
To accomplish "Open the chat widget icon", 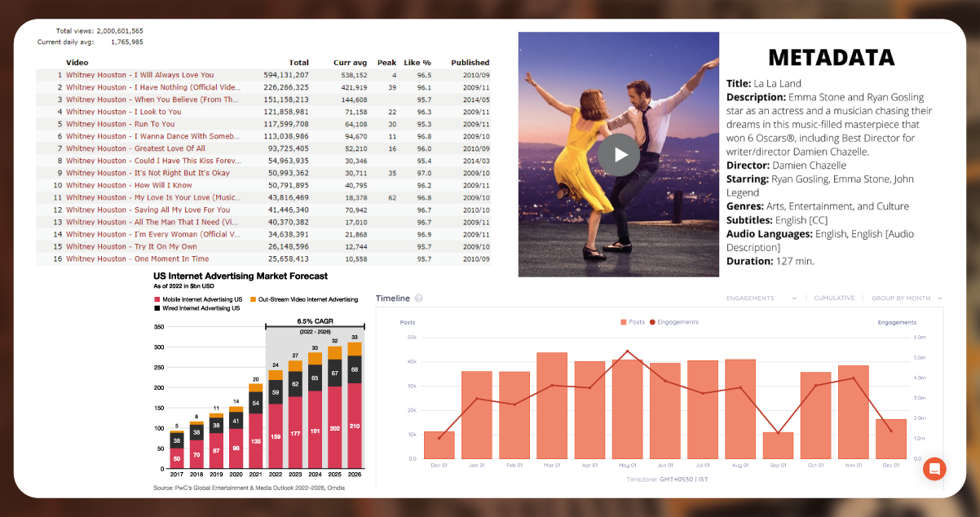I will pos(934,469).
